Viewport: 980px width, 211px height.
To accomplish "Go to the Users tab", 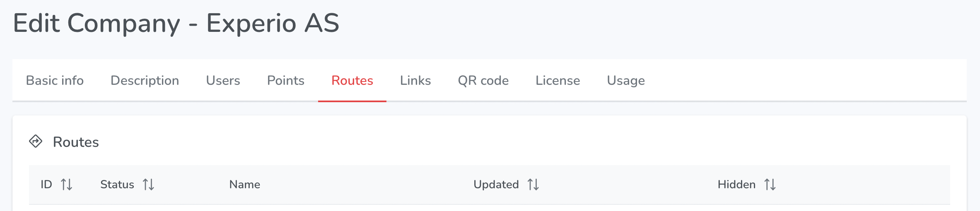I will 223,80.
